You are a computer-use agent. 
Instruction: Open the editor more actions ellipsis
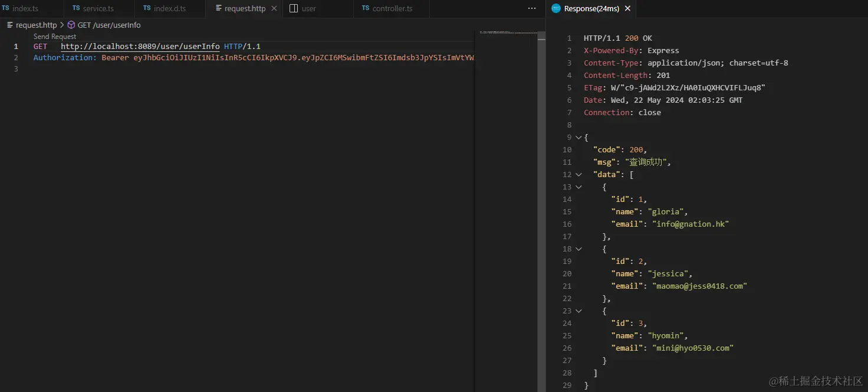(532, 8)
